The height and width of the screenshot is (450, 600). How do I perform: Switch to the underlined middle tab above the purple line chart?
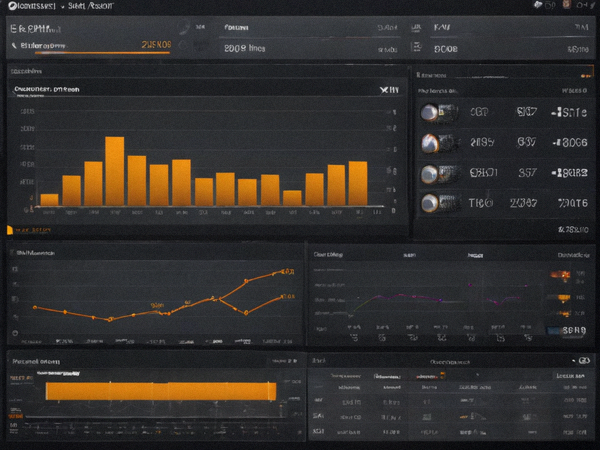click(x=475, y=255)
